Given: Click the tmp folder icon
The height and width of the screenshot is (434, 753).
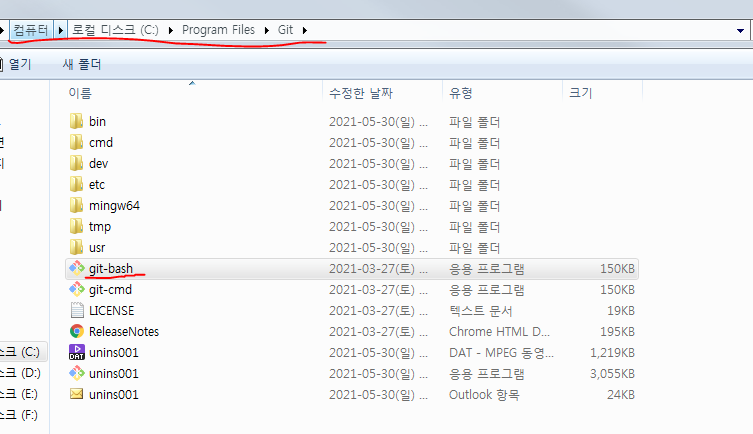Looking at the screenshot, I should click(x=76, y=227).
